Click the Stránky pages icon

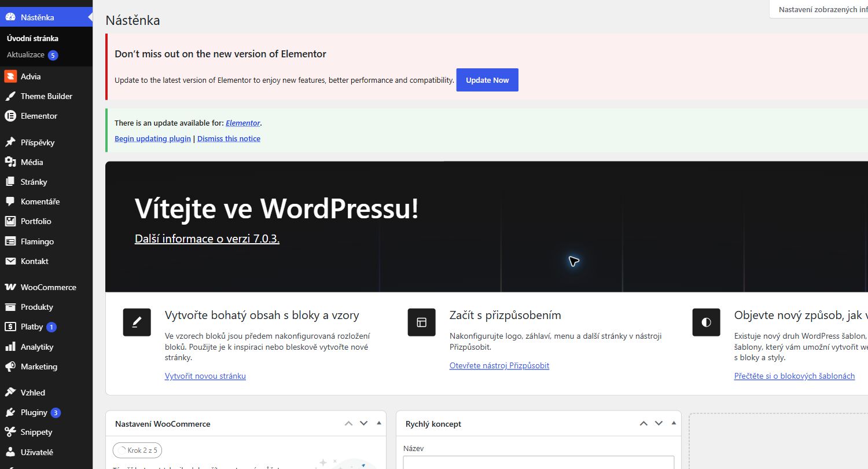click(x=10, y=182)
